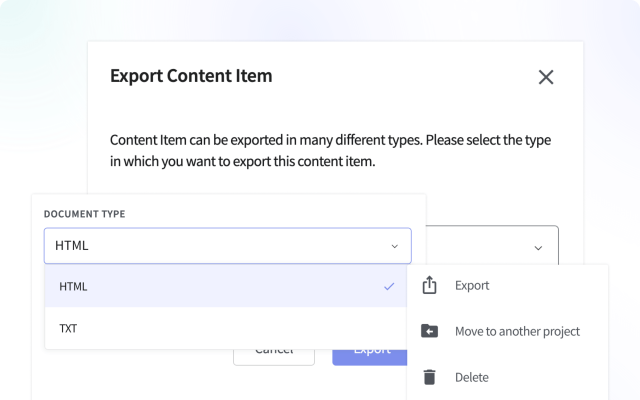The height and width of the screenshot is (400, 640).
Task: Expand the dropdown chevron behind the context menu
Action: [538, 247]
